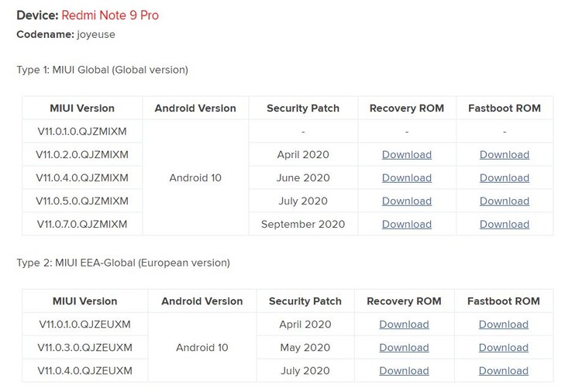The height and width of the screenshot is (392, 572).
Task: Download Fastboot ROM for V11.0.4.0.QJZMIXM
Action: pyautogui.click(x=505, y=178)
